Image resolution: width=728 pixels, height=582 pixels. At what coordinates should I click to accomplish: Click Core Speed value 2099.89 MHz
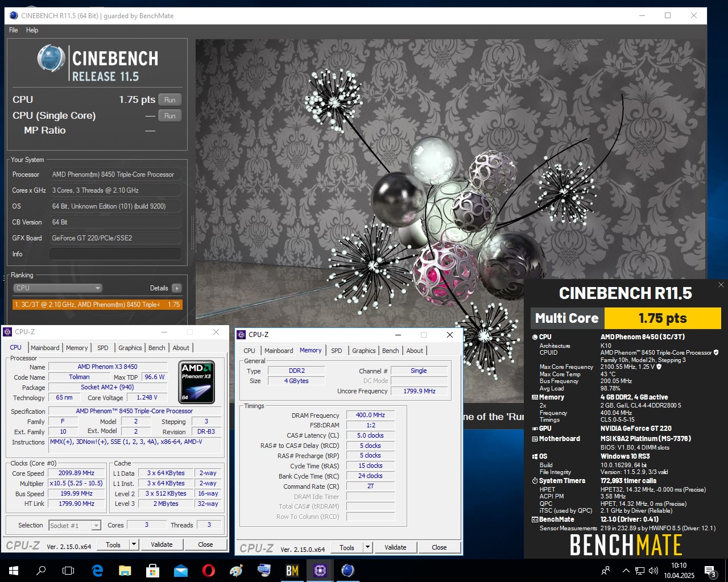point(77,473)
